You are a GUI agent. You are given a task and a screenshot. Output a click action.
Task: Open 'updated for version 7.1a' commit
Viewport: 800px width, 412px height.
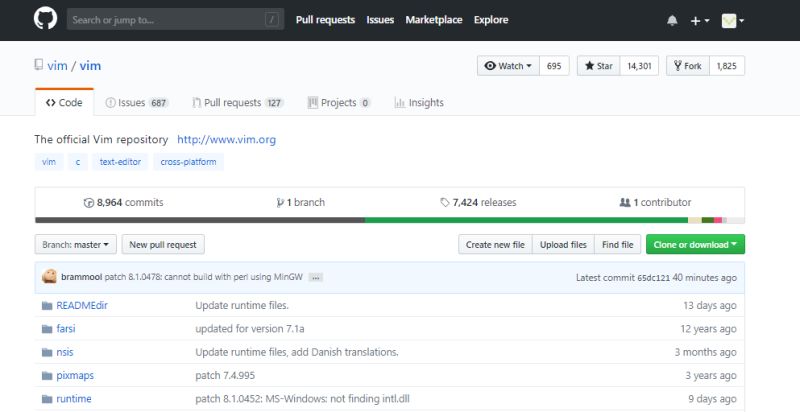point(250,329)
